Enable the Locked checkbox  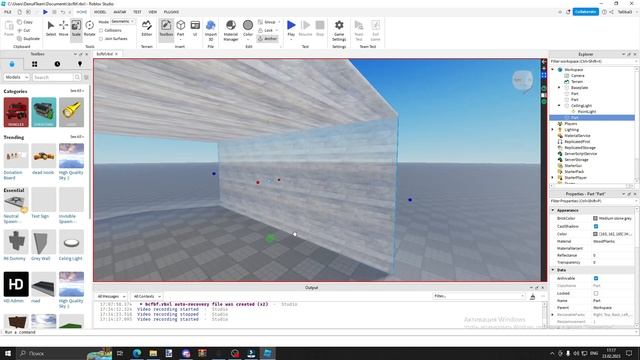pyautogui.click(x=596, y=293)
